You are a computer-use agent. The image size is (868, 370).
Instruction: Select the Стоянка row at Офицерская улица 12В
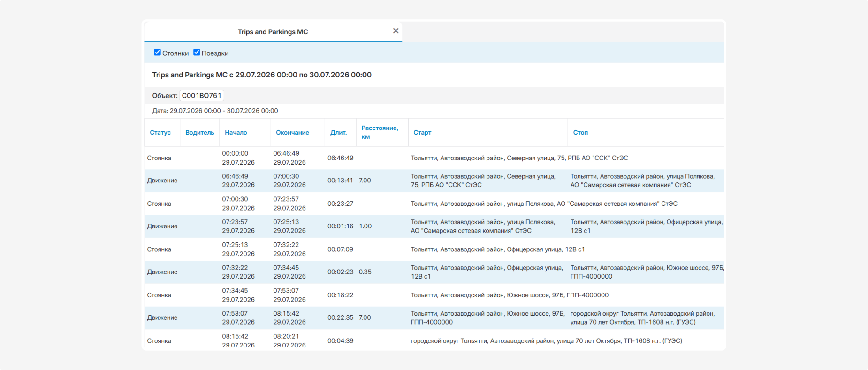point(434,249)
